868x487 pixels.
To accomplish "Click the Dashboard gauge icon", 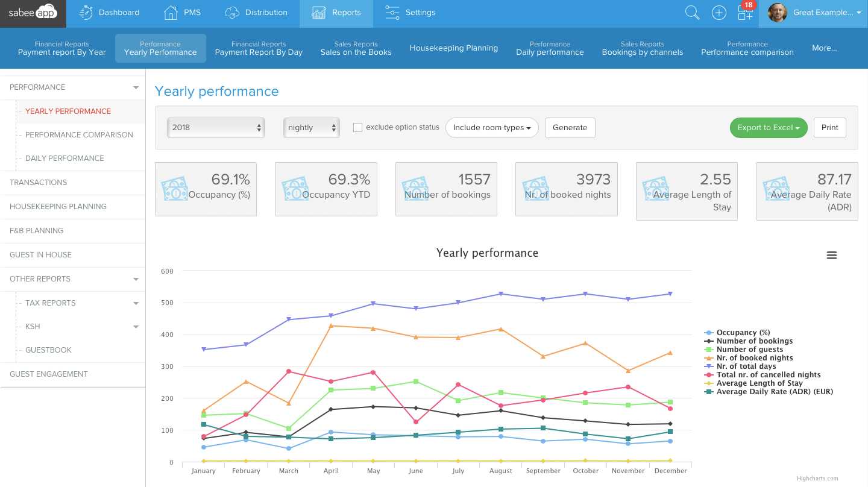I will tap(86, 13).
